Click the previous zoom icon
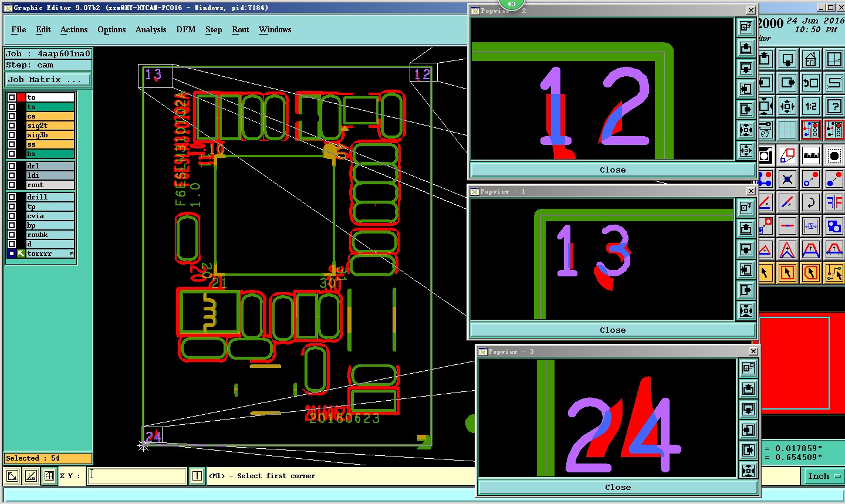This screenshot has width=845, height=504. click(810, 83)
